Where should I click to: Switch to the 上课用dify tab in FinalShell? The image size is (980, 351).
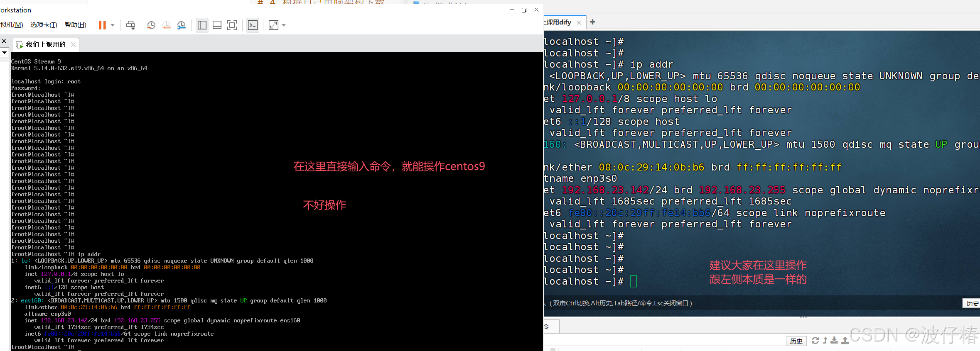559,22
